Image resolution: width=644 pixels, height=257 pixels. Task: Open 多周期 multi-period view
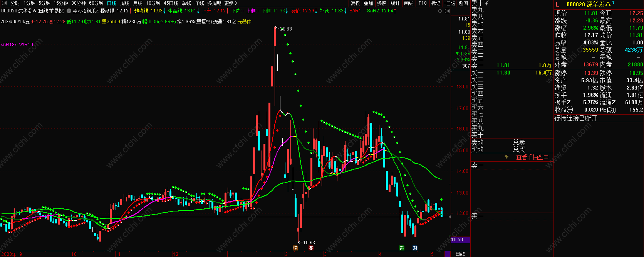215,3
